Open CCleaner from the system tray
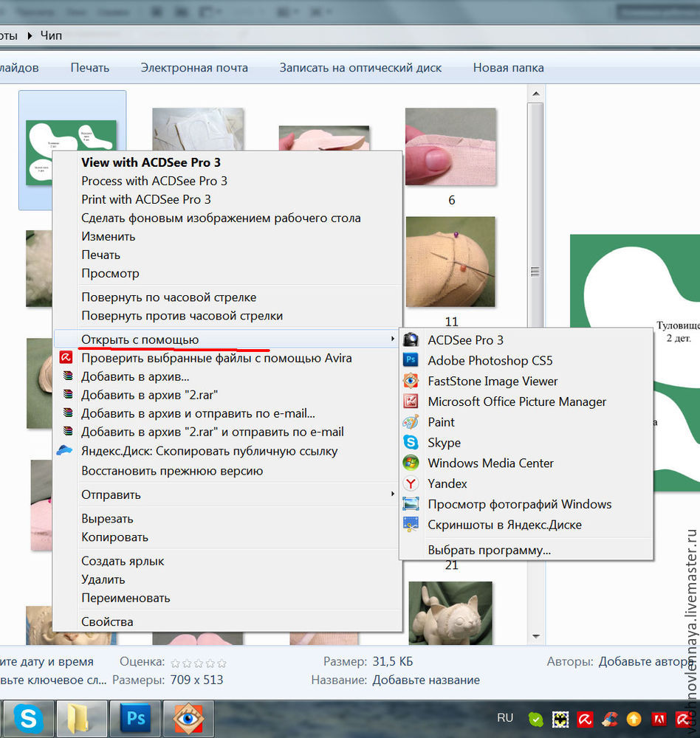700x738 pixels. click(x=610, y=719)
